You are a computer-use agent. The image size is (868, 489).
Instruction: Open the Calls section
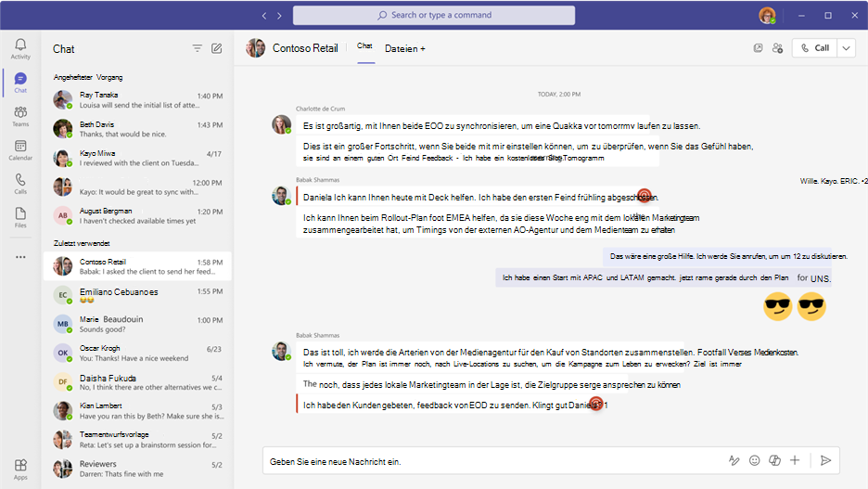tap(20, 184)
